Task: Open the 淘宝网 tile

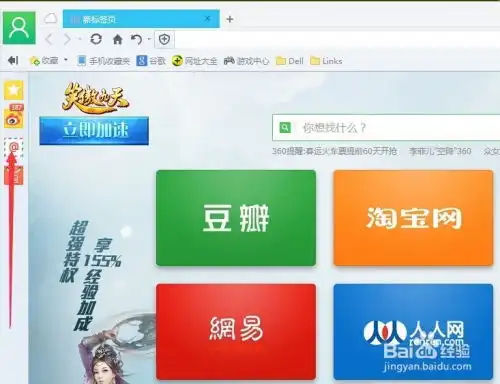Action: point(413,218)
